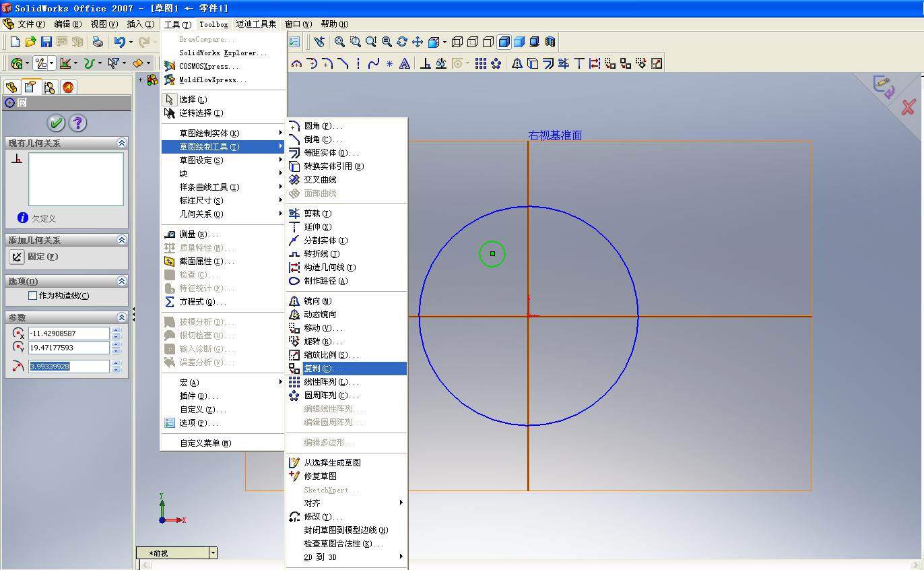The width and height of the screenshot is (924, 570).
Task: Click the Linear Sketch Pattern toolbar icon
Action: (481, 63)
